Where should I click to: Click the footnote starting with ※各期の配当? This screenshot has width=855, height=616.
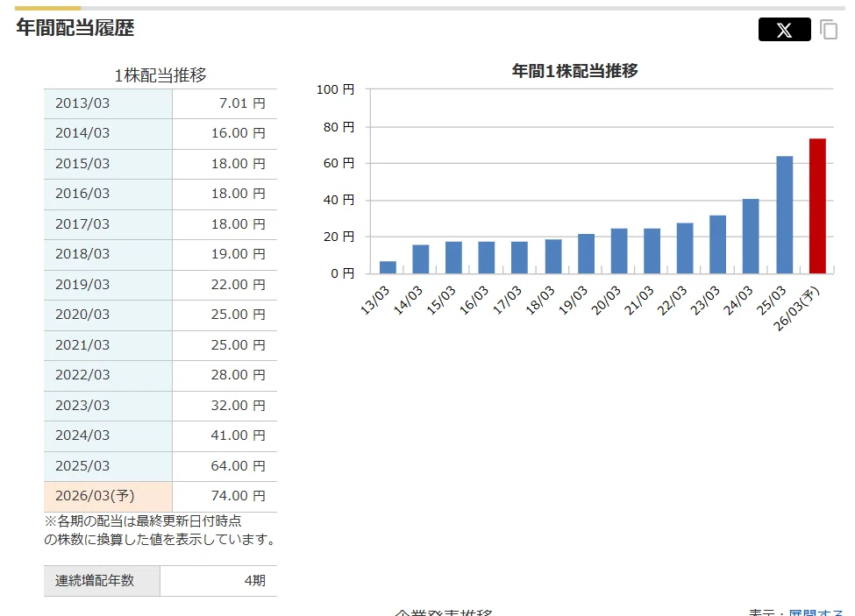click(x=160, y=530)
